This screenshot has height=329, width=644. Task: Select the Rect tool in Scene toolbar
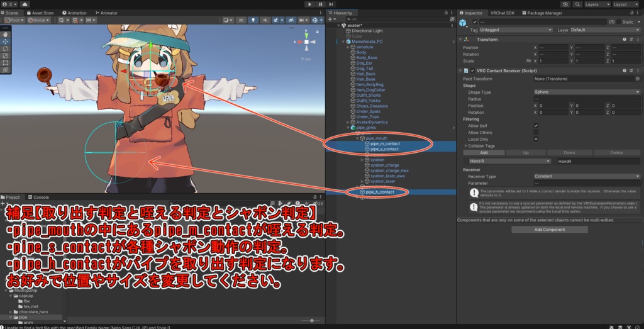pyautogui.click(x=5, y=63)
